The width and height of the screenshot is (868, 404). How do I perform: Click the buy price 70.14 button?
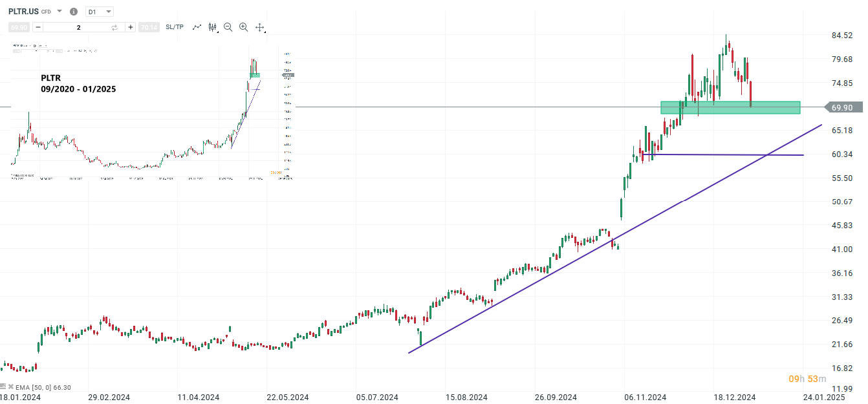pos(149,27)
